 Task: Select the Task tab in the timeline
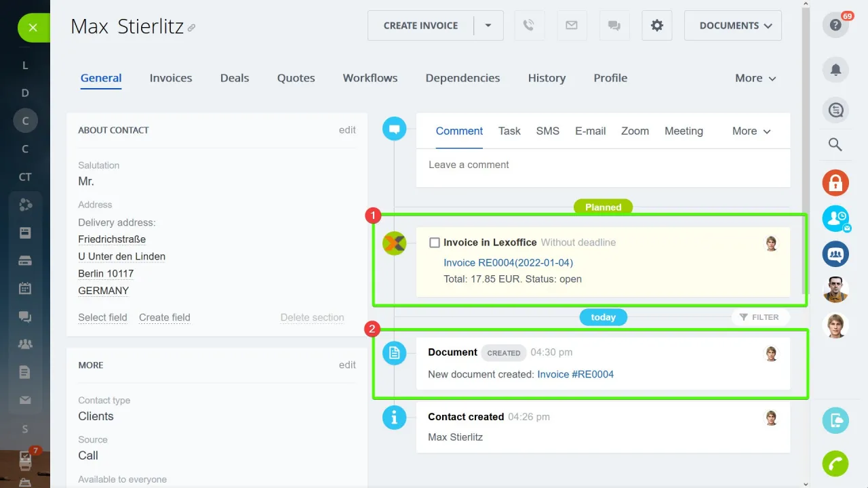pos(509,131)
